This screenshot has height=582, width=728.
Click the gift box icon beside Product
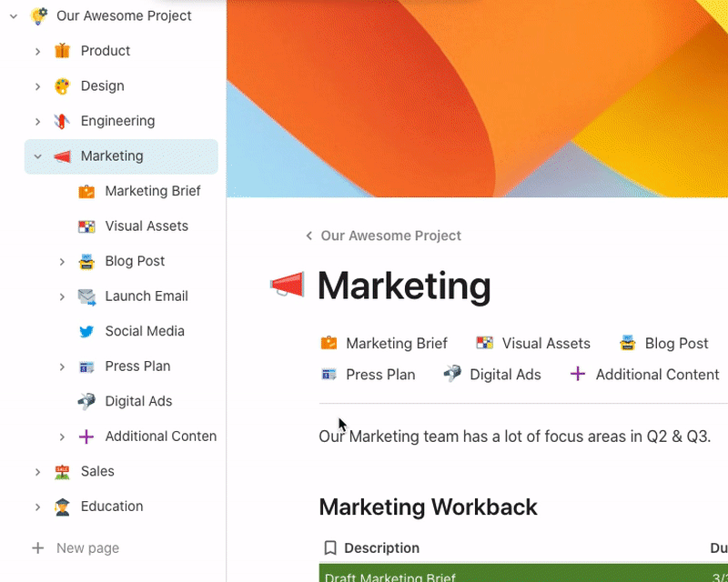click(x=62, y=51)
